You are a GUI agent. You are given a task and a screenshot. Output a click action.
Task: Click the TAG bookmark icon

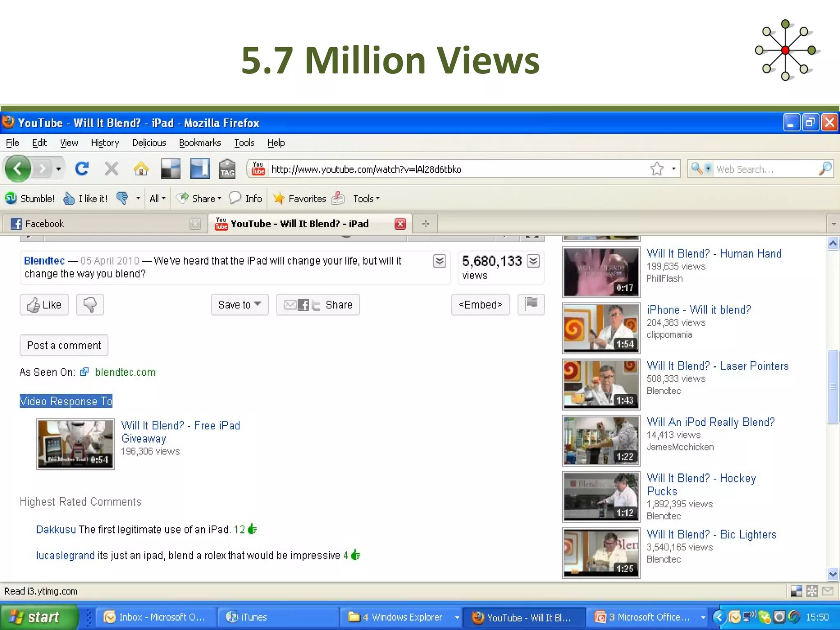(x=227, y=169)
